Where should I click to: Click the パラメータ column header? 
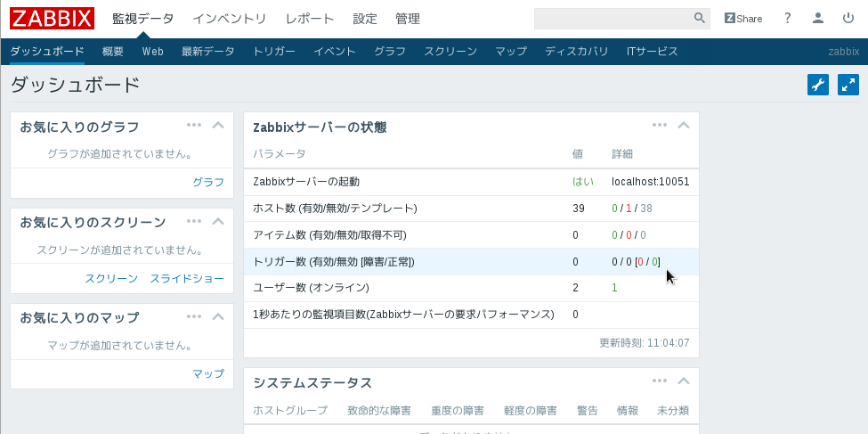[279, 153]
